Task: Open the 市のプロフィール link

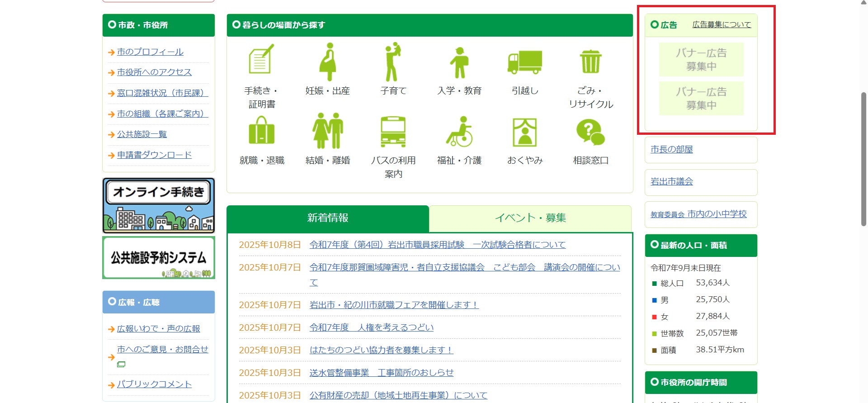Action: coord(150,52)
